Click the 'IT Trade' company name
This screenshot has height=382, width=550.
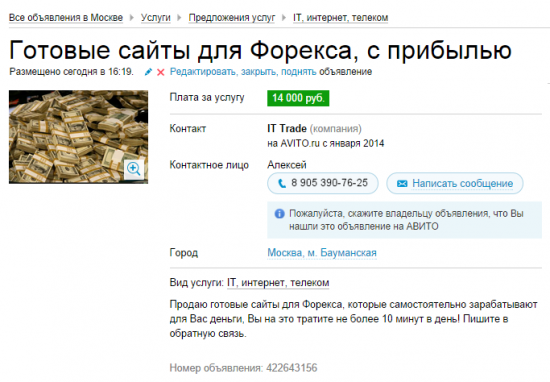[x=287, y=129]
